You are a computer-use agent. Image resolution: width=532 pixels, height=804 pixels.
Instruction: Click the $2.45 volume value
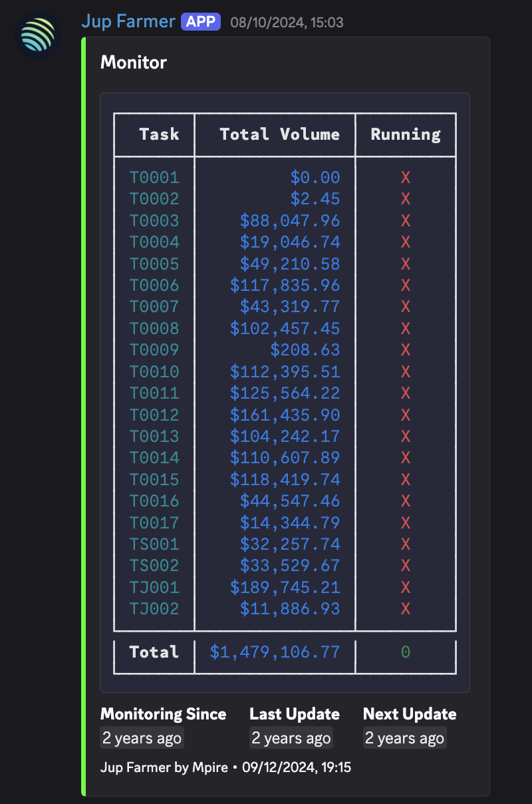click(x=315, y=199)
